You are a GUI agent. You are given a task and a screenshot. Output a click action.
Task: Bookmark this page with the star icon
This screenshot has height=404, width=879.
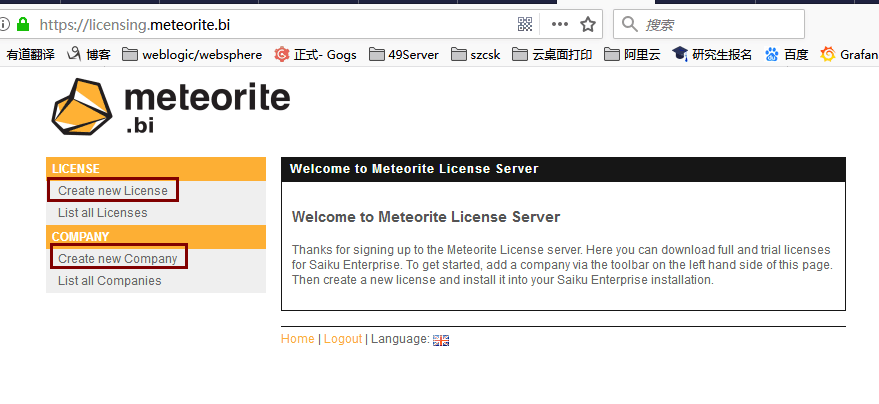coord(587,24)
